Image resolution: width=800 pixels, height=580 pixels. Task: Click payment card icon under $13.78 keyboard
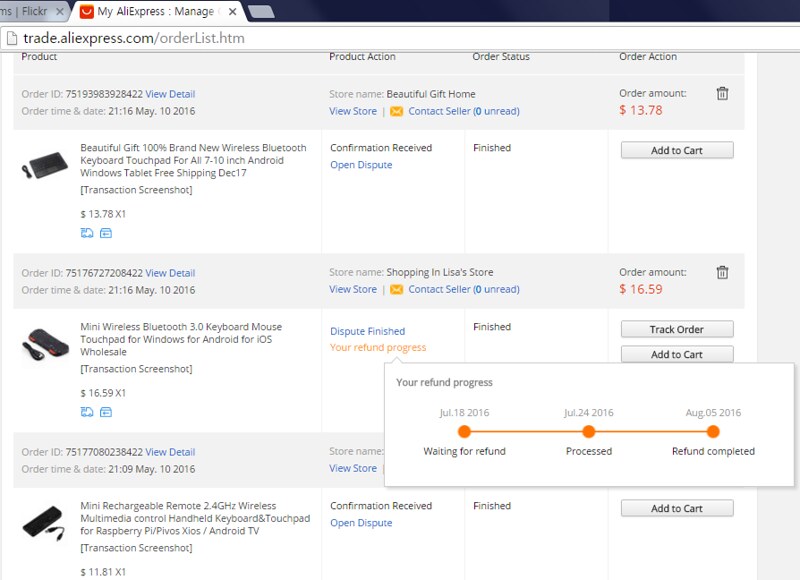(x=106, y=233)
